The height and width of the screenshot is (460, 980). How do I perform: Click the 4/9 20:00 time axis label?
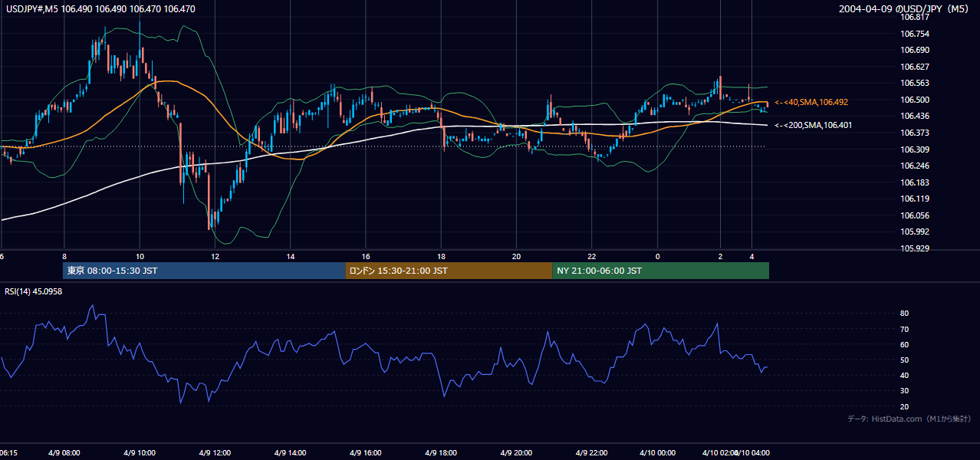click(516, 452)
